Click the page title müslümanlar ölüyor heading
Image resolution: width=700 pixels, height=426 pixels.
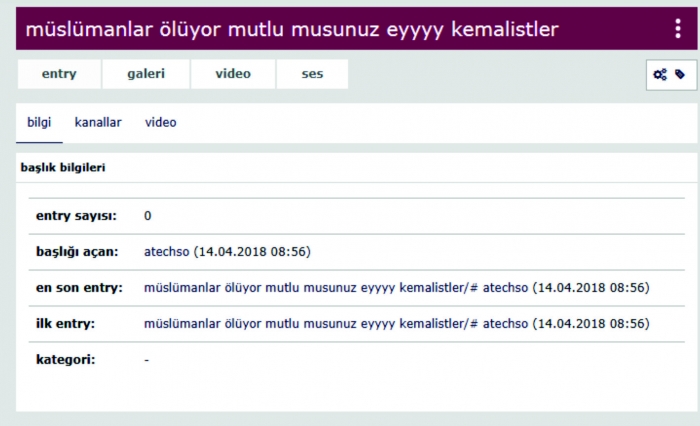point(292,29)
